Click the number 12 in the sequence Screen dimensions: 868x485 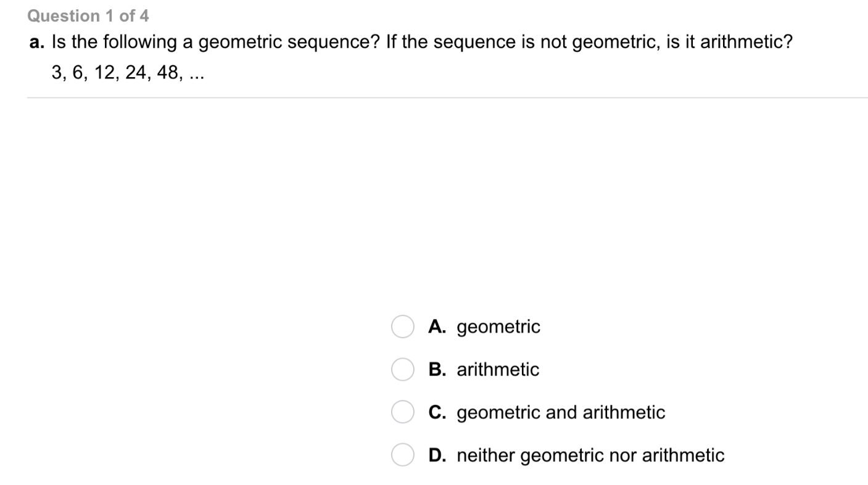tap(105, 73)
